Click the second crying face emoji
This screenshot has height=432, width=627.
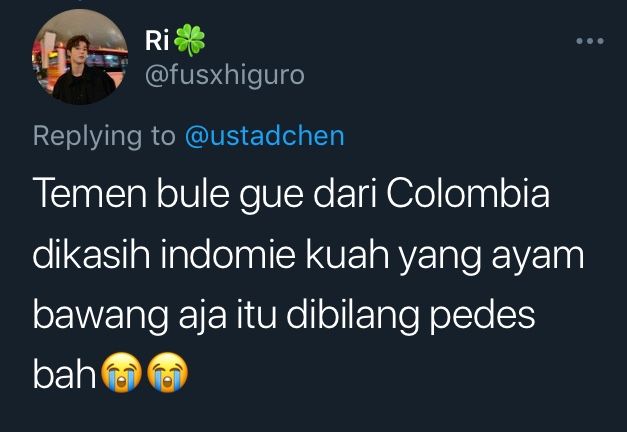[168, 372]
